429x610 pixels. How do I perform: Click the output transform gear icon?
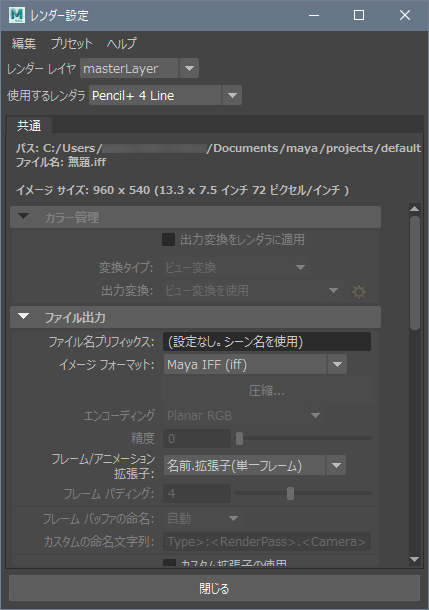tap(359, 292)
